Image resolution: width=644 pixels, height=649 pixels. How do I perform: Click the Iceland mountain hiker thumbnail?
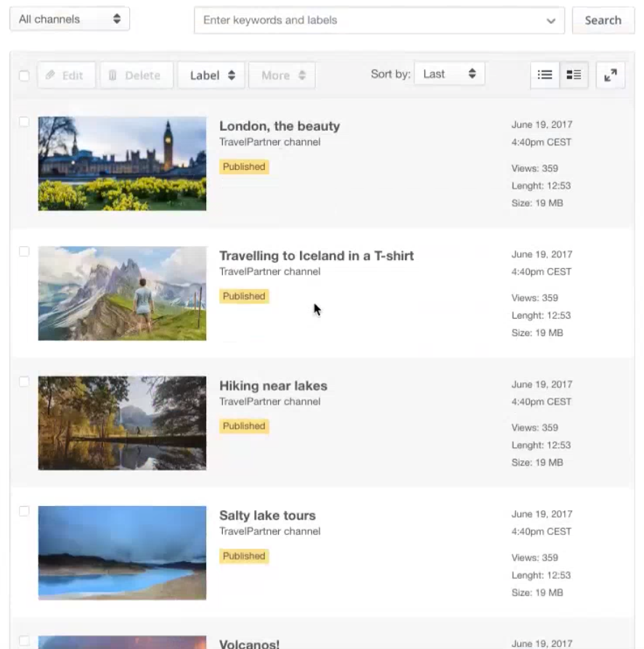coord(122,293)
